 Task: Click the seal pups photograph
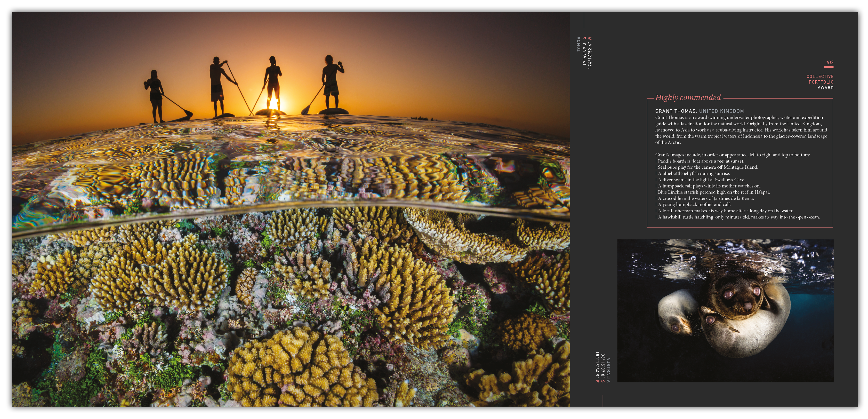tap(725, 311)
